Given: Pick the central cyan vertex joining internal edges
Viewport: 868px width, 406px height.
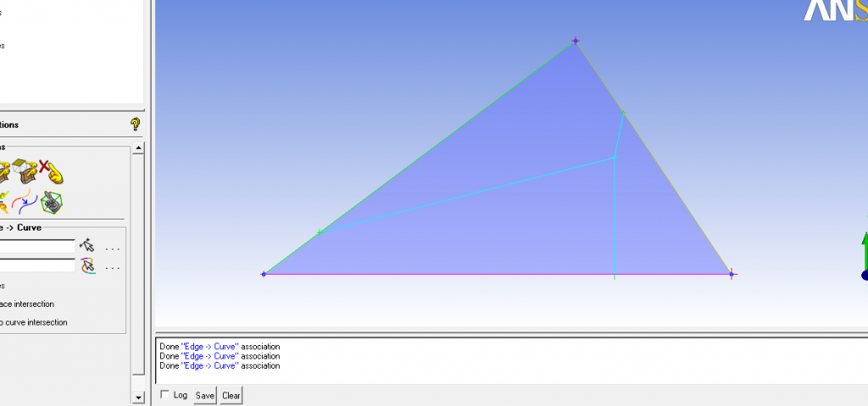Looking at the screenshot, I should 615,158.
